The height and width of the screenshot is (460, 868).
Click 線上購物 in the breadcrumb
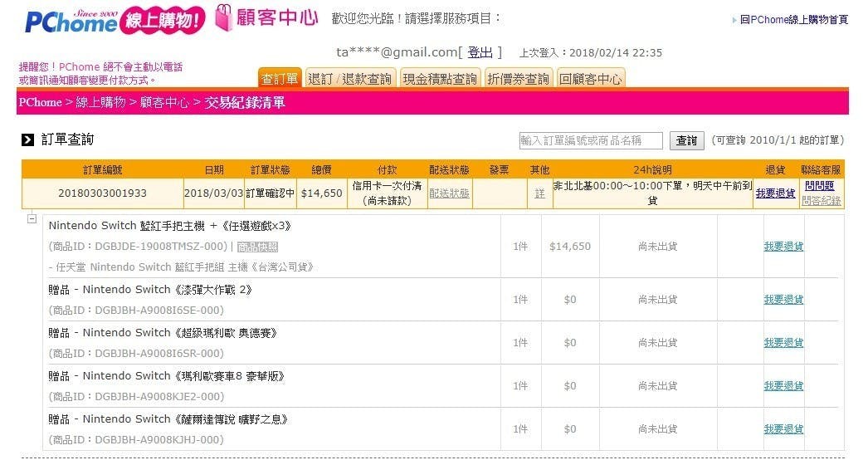coord(100,102)
